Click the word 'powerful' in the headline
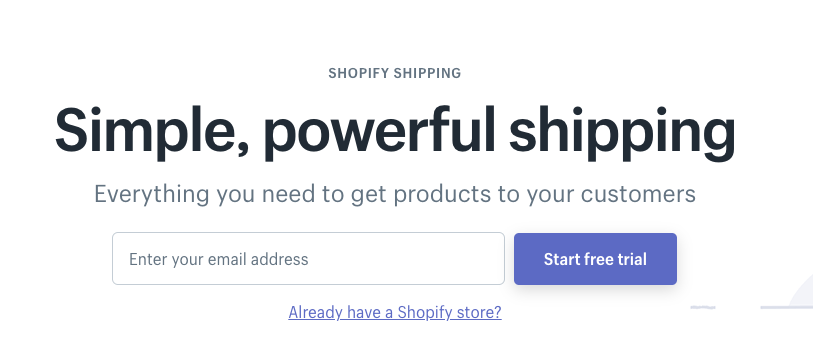This screenshot has height=363, width=813. [x=379, y=131]
